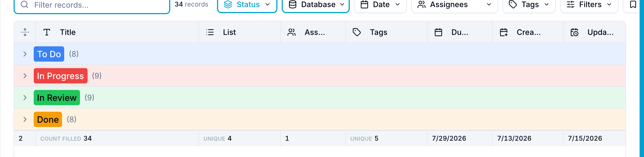
Task: Click the database cylinder icon
Action: (293, 4)
